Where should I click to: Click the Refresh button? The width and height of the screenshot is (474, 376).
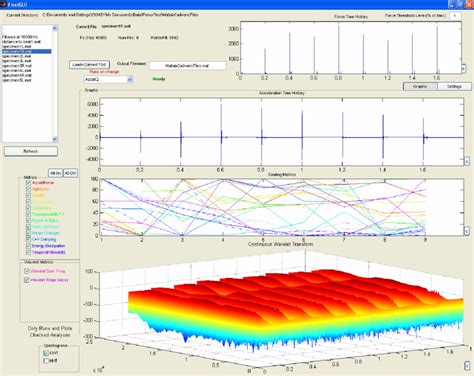coord(31,151)
